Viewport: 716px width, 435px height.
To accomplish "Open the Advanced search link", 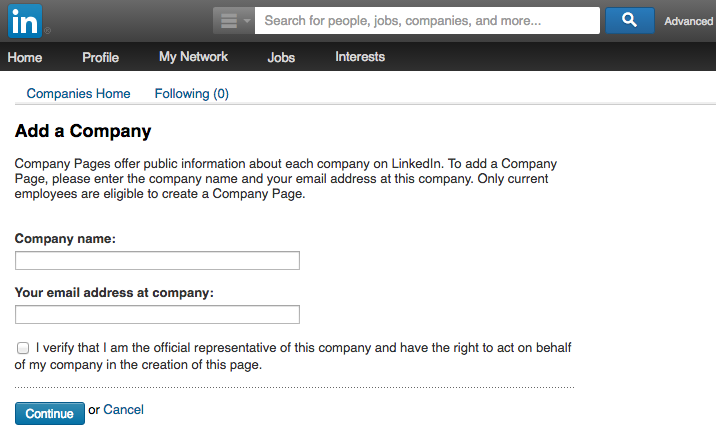I will click(x=688, y=21).
